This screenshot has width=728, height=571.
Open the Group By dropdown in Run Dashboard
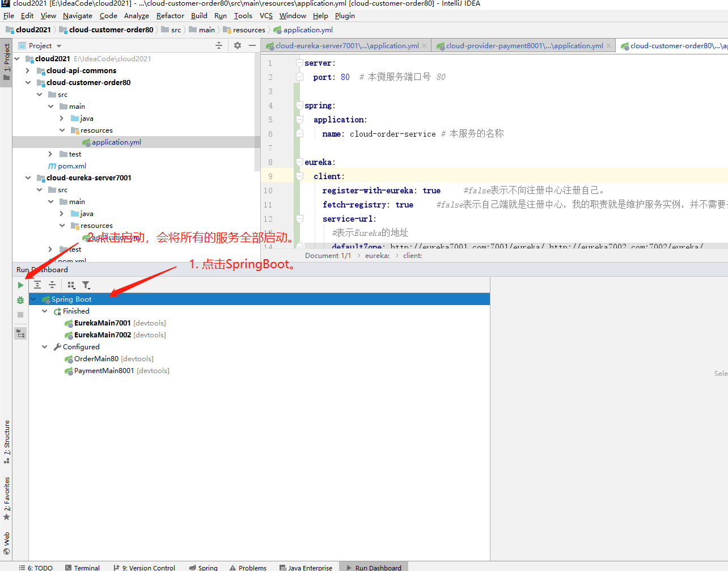pyautogui.click(x=71, y=285)
